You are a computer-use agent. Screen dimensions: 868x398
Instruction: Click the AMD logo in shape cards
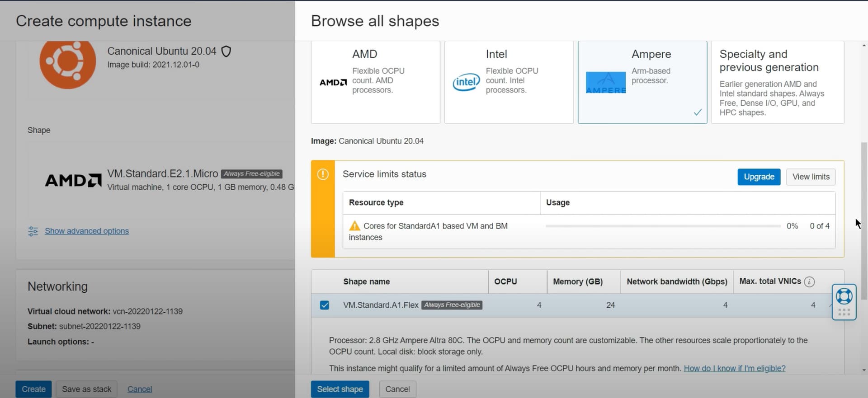tap(333, 82)
